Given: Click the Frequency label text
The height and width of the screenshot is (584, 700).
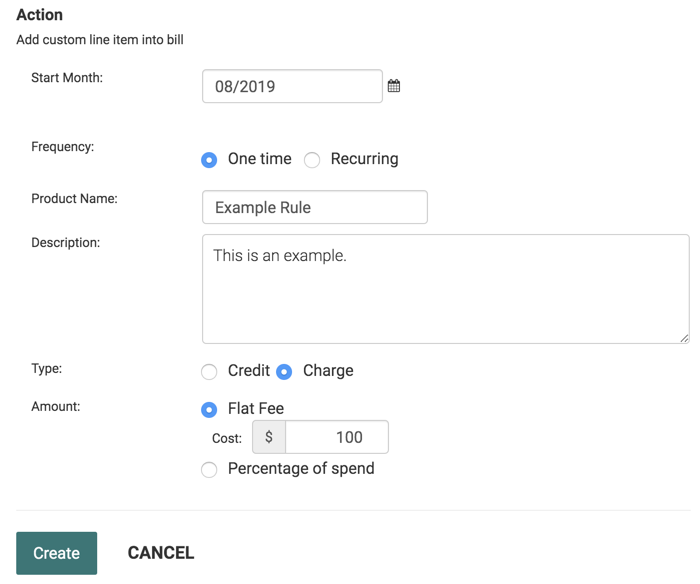Looking at the screenshot, I should point(62,146).
